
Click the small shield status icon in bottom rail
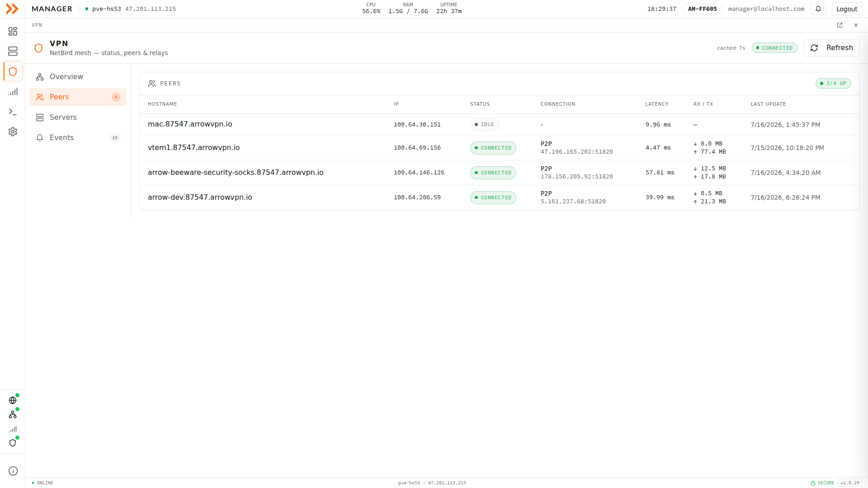click(13, 443)
